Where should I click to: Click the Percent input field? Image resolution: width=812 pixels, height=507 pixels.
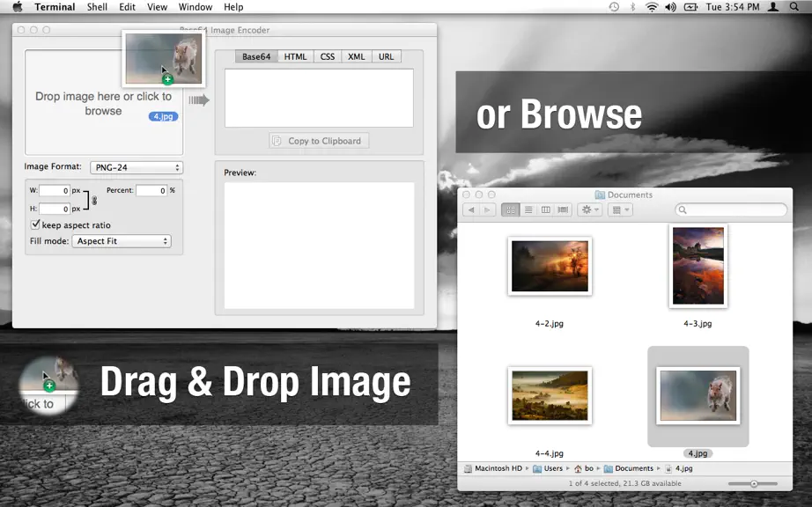[x=151, y=190]
